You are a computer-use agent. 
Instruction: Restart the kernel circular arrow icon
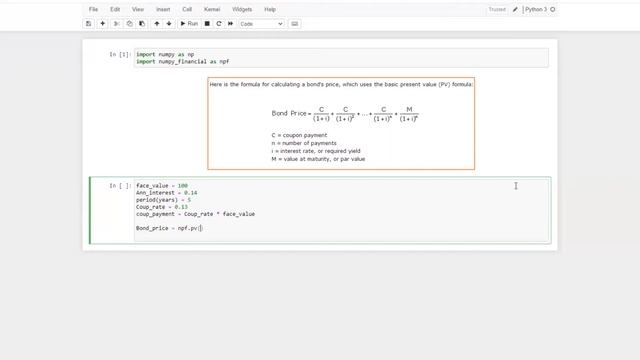pos(219,24)
